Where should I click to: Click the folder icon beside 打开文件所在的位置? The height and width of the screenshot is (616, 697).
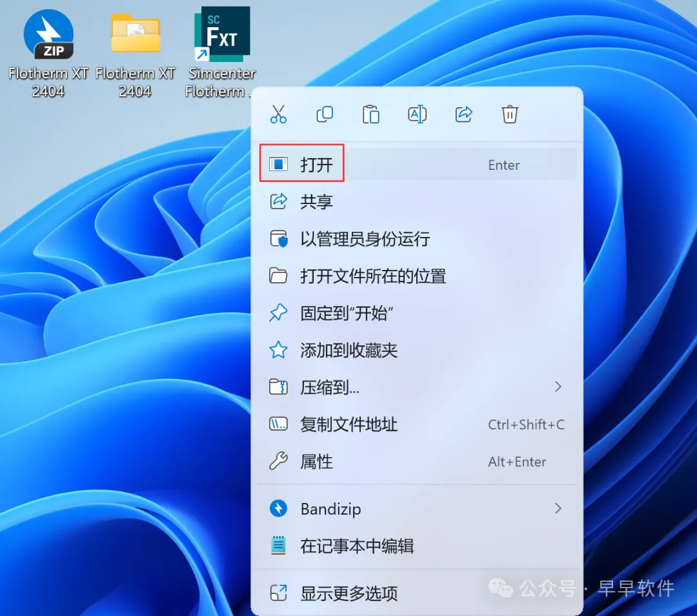click(279, 276)
